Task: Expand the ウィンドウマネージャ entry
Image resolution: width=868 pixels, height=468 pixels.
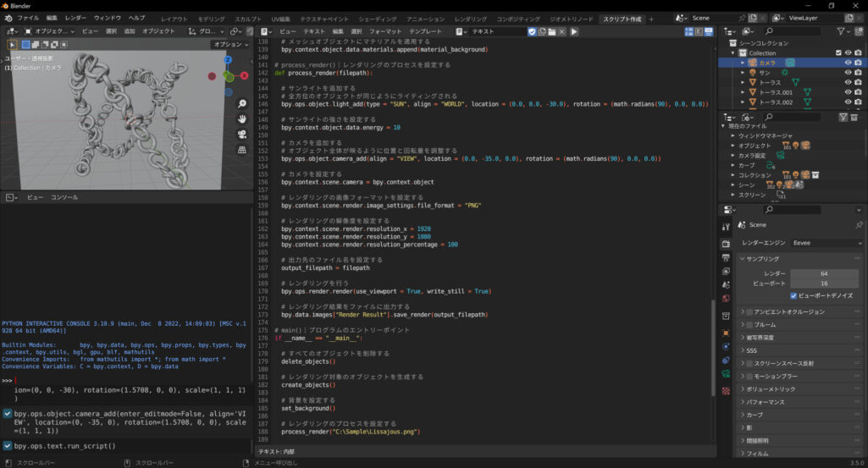Action: click(733, 135)
